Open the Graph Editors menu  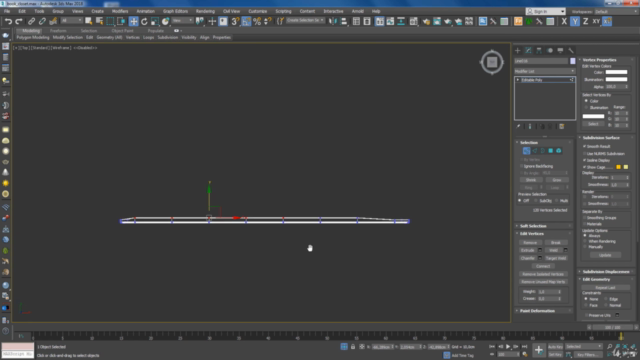(x=175, y=11)
